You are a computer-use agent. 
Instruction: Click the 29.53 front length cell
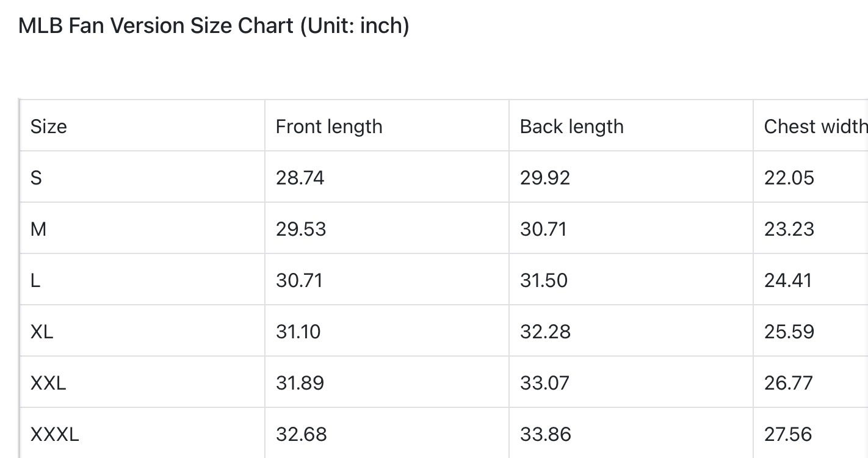(x=301, y=229)
